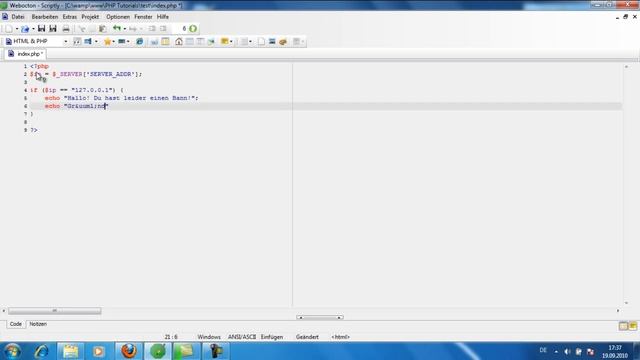This screenshot has width=640, height=360.
Task: Expand the blue monitor icon dropdown arrow
Action: [96, 41]
